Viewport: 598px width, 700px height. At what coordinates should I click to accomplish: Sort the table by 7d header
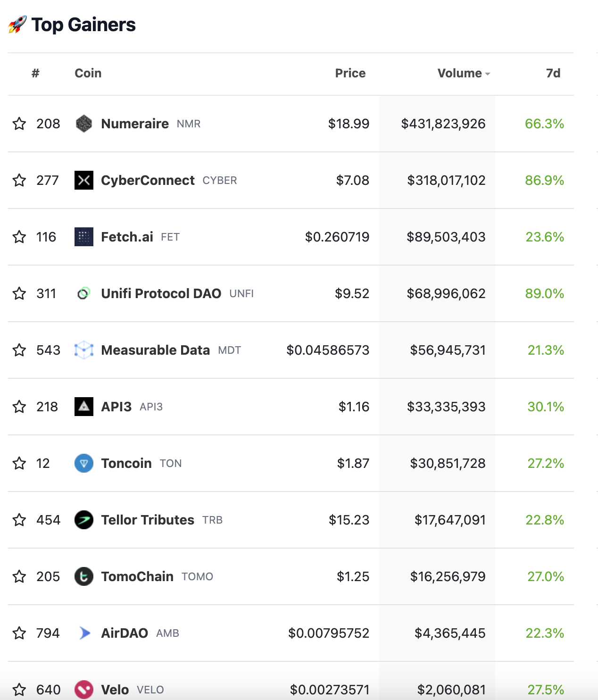tap(553, 73)
